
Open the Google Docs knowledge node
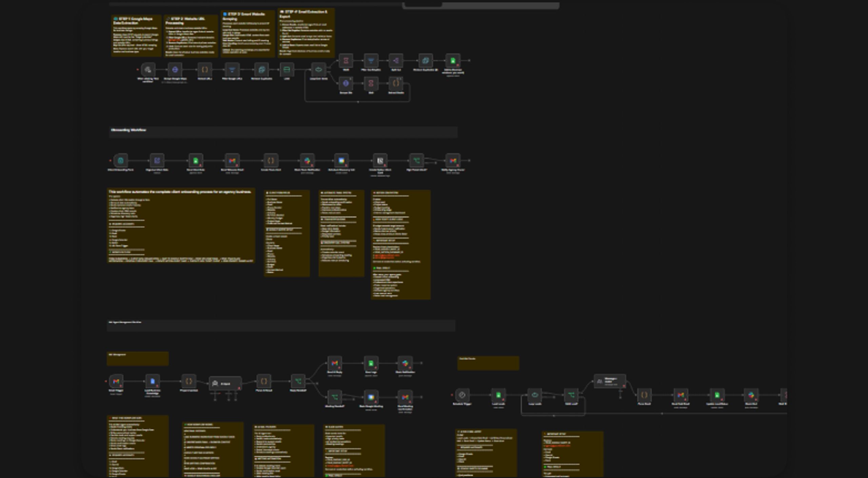coord(153,381)
